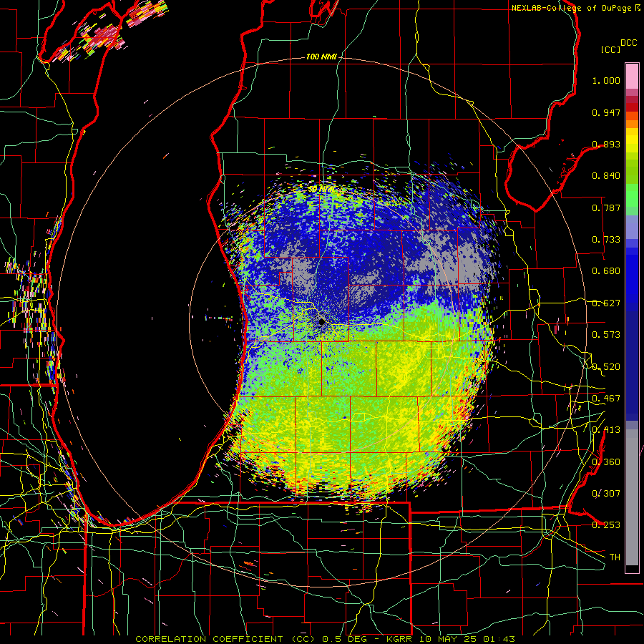Click the CORRELATION COEFFICIENT (CC) caption text

pos(225,639)
